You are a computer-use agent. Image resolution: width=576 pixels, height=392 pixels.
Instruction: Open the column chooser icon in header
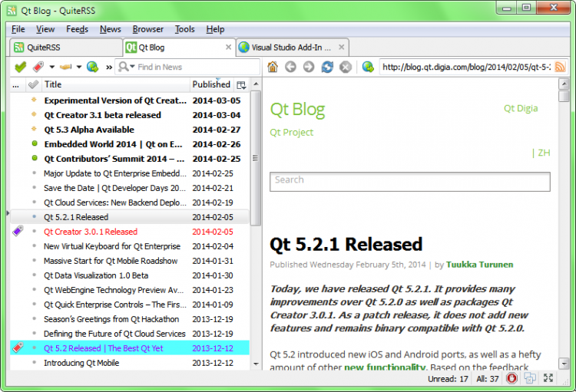(x=241, y=85)
